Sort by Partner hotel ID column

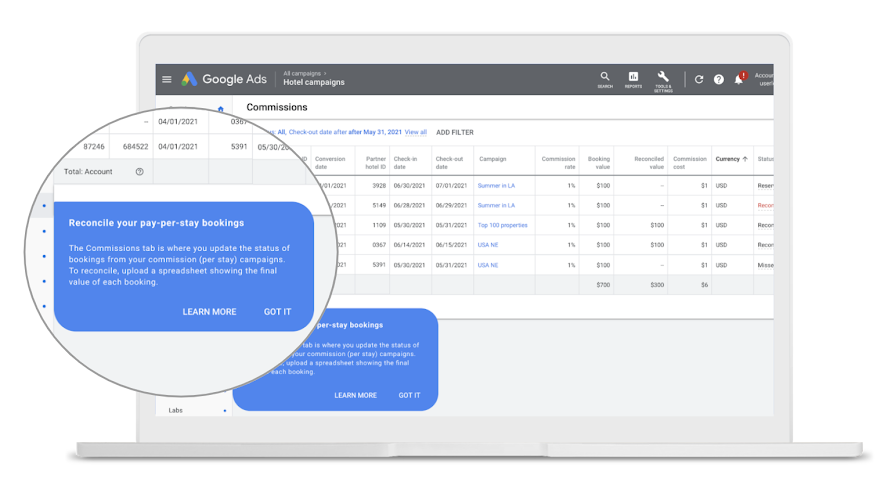click(x=376, y=163)
